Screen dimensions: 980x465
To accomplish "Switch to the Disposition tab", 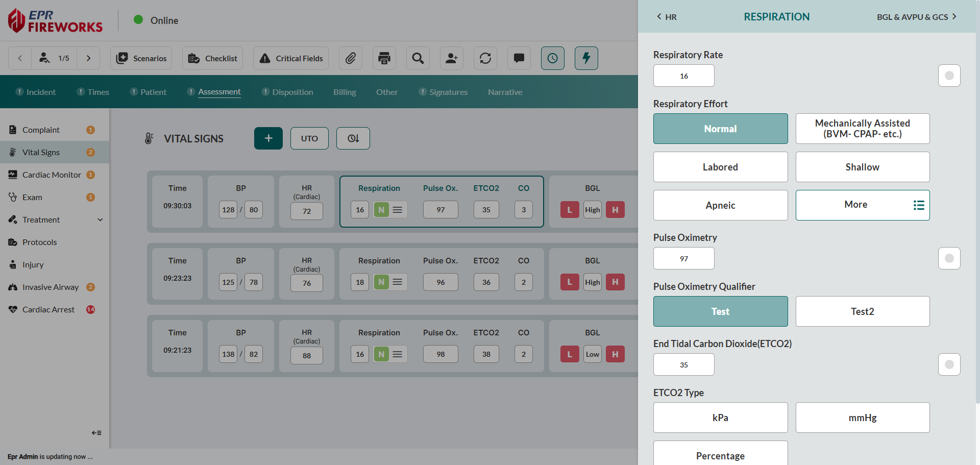I will tap(292, 92).
